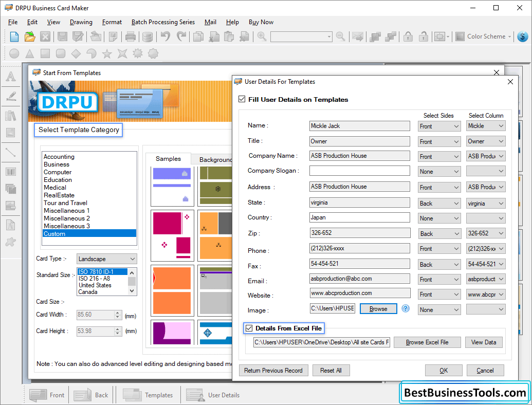Viewport: 532px width, 405px height.
Task: Click the Unlock open padlock icon
Action: tap(424, 36)
